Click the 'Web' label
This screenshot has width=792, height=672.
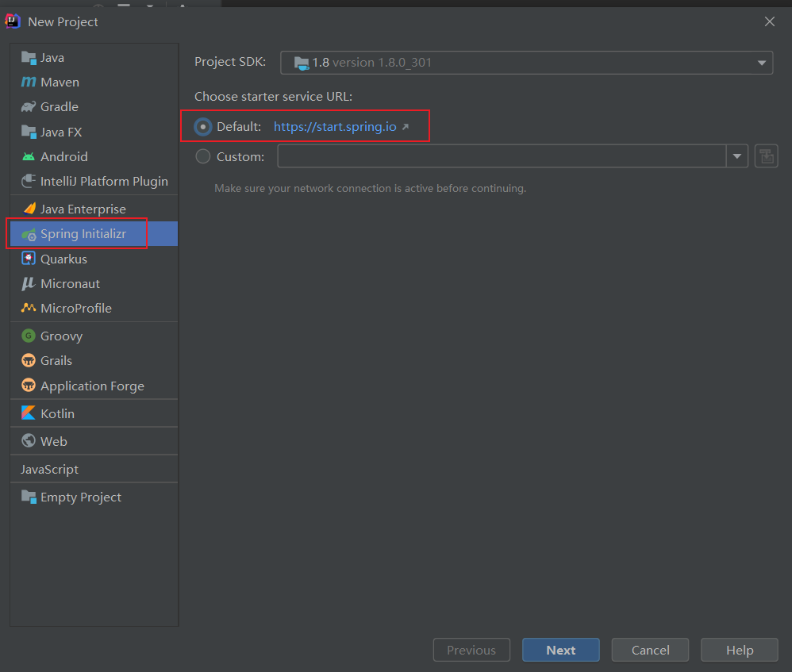click(53, 441)
